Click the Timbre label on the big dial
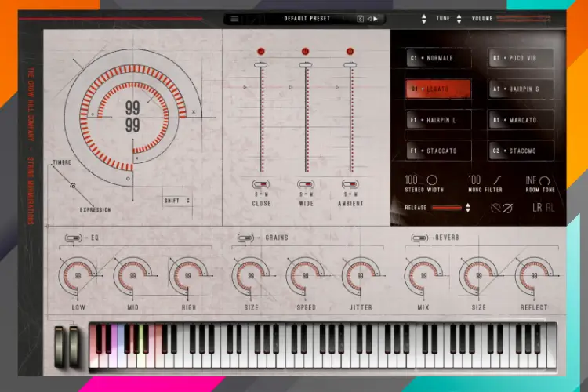This screenshot has height=392, width=588. [x=62, y=162]
